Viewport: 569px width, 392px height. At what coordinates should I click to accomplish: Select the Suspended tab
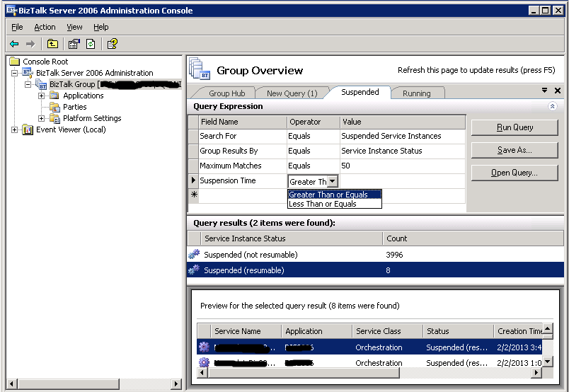point(360,92)
